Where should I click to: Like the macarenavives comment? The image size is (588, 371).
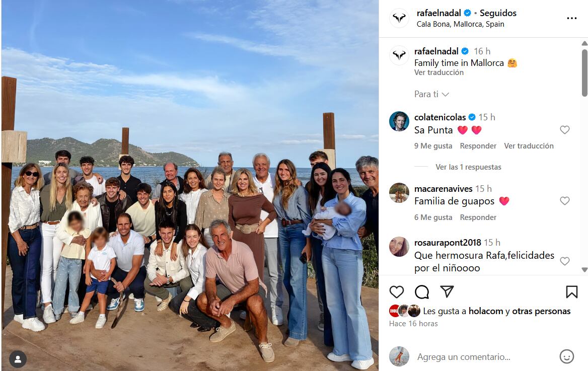[x=565, y=201]
